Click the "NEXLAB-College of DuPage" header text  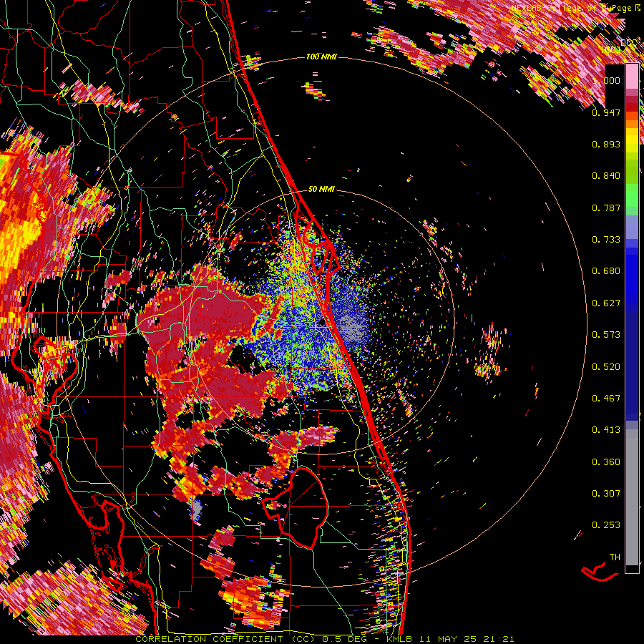(x=570, y=8)
